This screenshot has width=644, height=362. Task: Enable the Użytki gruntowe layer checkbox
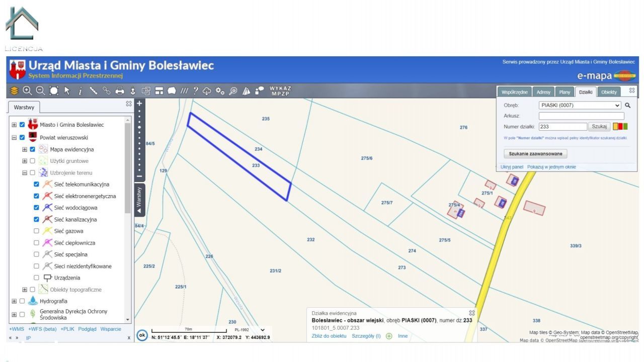(33, 161)
